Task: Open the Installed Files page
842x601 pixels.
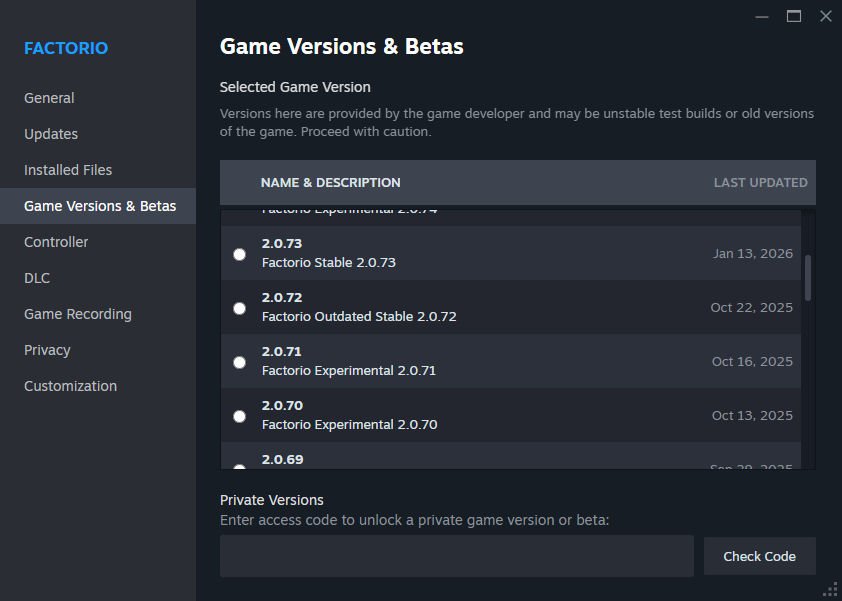Action: [67, 170]
